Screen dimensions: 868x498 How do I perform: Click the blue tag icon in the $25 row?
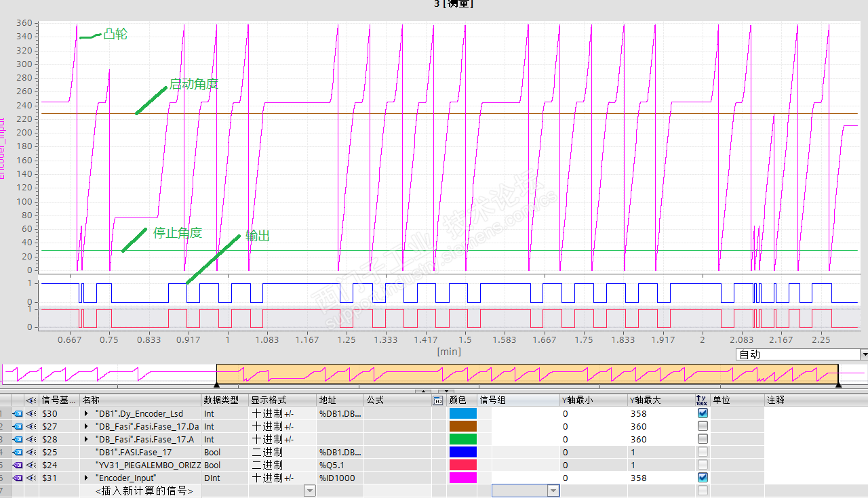[18, 452]
